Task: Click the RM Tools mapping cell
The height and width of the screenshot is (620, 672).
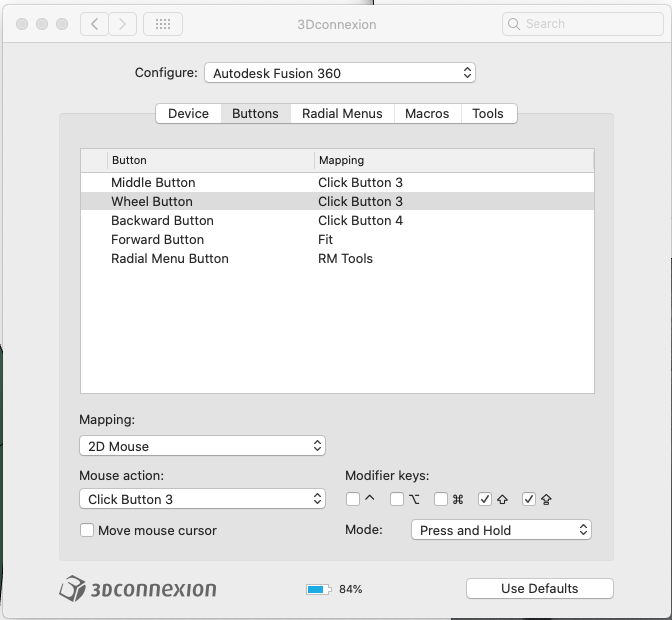Action: pyautogui.click(x=345, y=258)
